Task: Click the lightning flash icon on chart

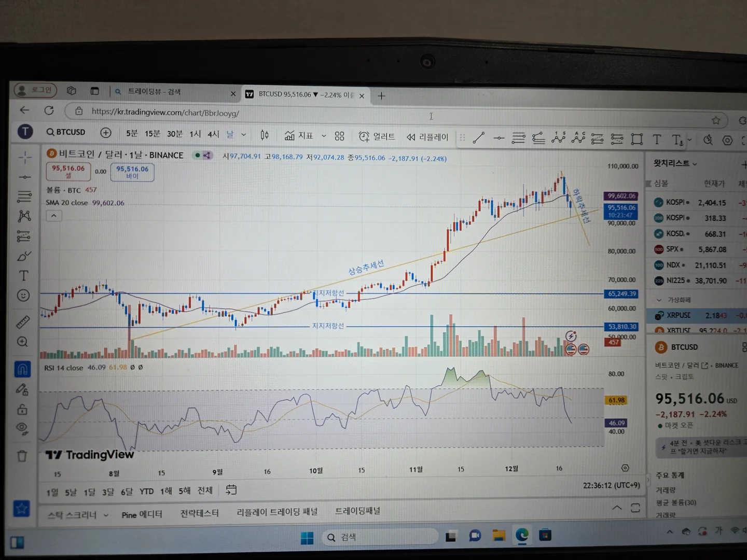Action: pyautogui.click(x=571, y=336)
